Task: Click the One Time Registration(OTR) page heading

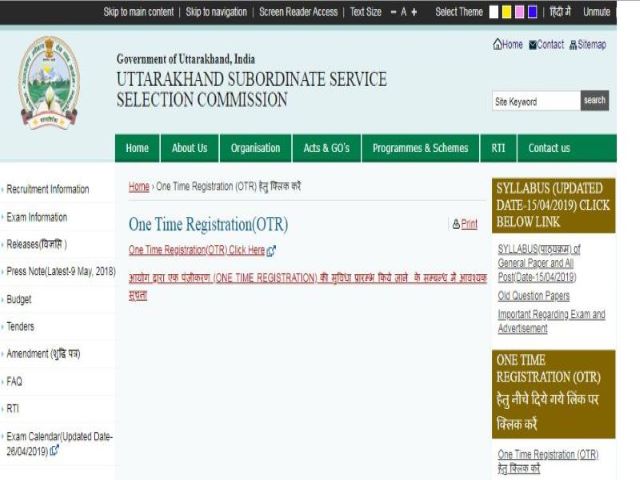Action: [x=209, y=224]
